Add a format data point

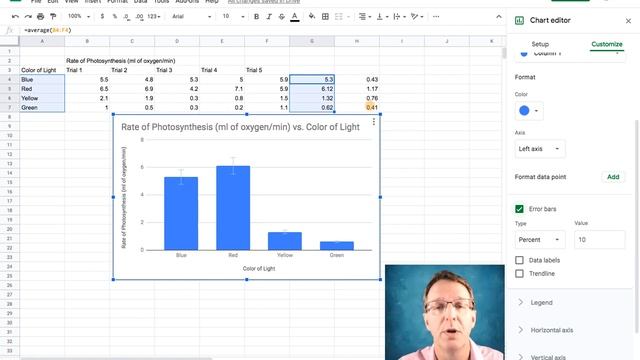(x=613, y=177)
